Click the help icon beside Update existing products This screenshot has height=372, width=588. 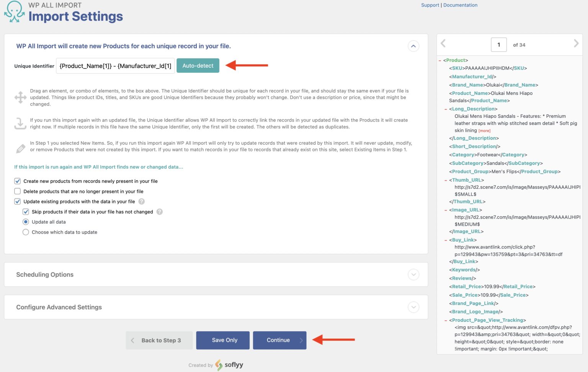(x=142, y=201)
